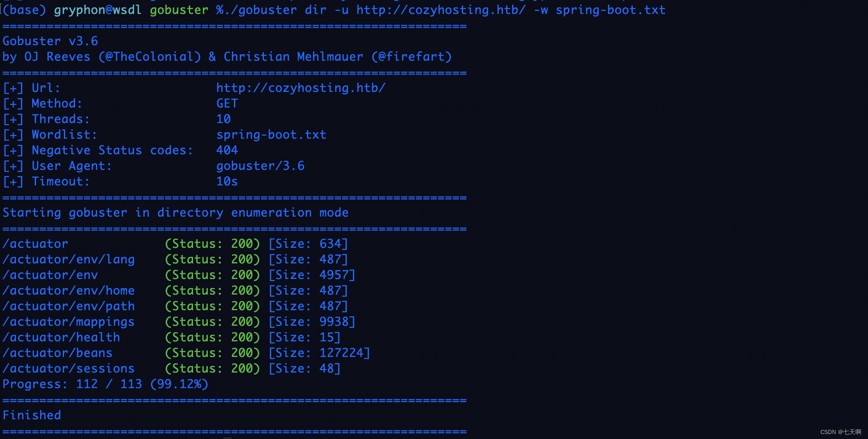Click the /actuator/env/lang path
This screenshot has width=868, height=439.
pyautogui.click(x=69, y=259)
